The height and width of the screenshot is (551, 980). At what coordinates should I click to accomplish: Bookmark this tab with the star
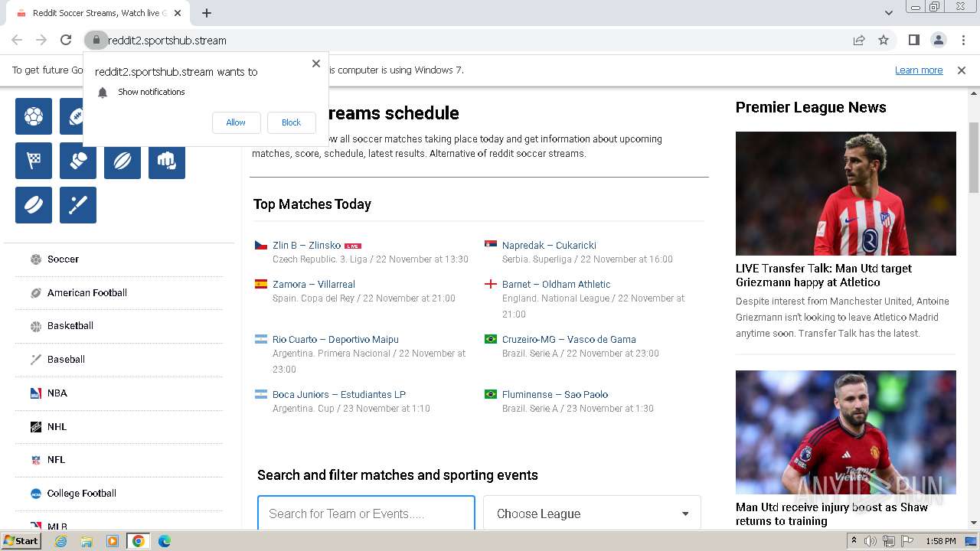(x=884, y=41)
